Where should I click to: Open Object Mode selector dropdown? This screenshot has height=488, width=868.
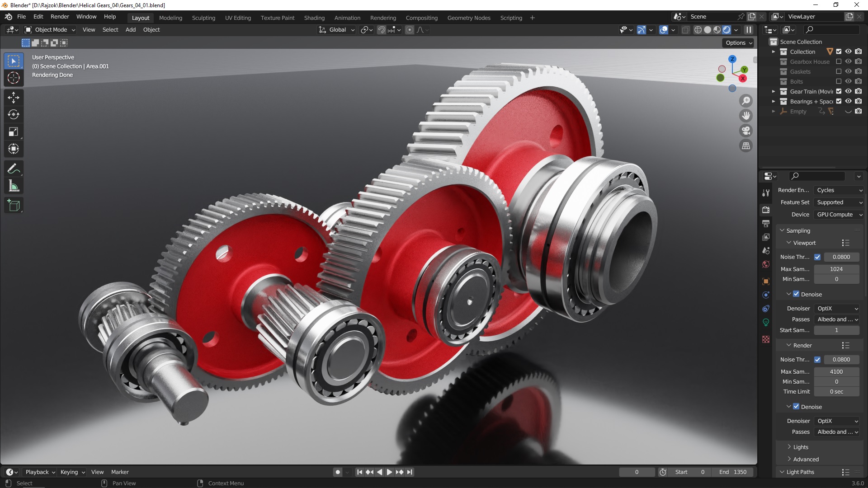point(50,30)
